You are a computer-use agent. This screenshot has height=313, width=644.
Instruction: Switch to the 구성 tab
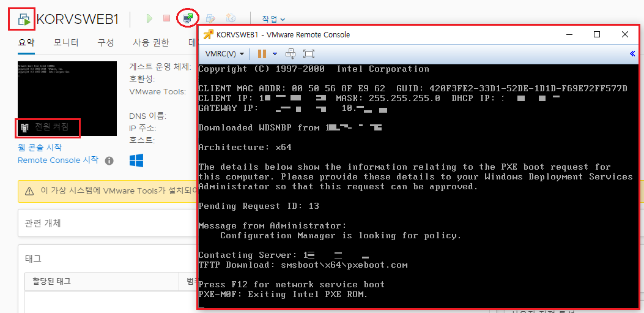[106, 42]
